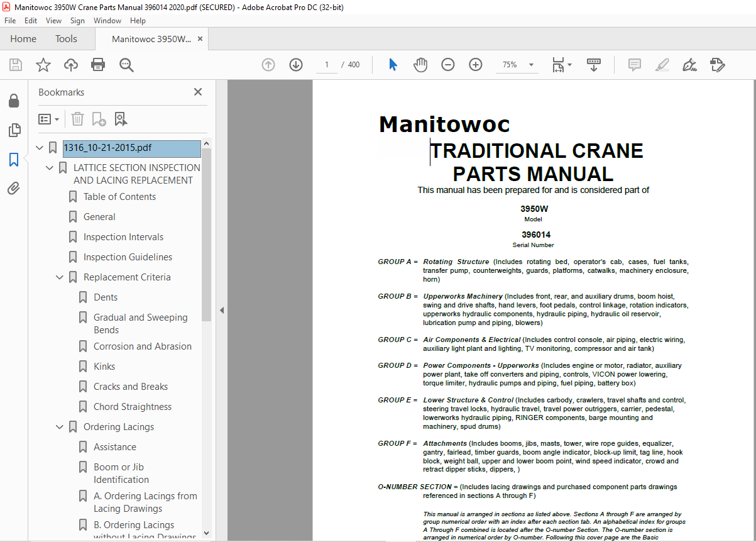The image size is (756, 542).
Task: Open the View menu
Action: pos(54,21)
